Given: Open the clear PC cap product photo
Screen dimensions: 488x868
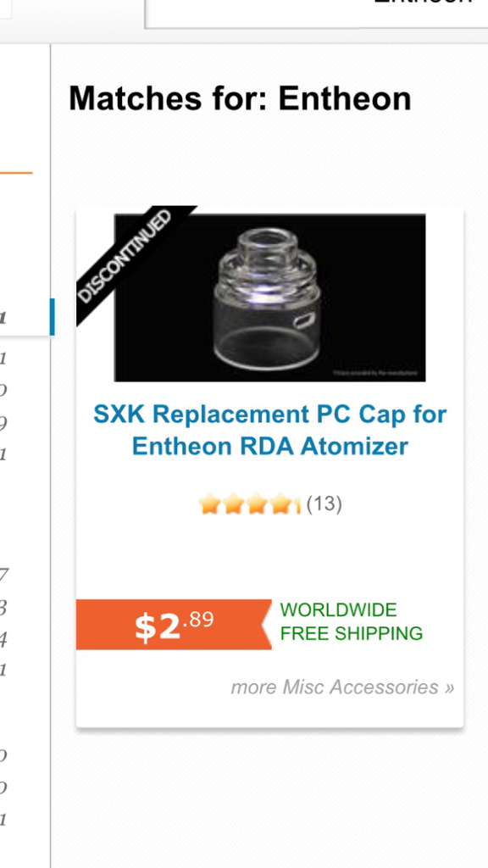Looking at the screenshot, I should (269, 298).
